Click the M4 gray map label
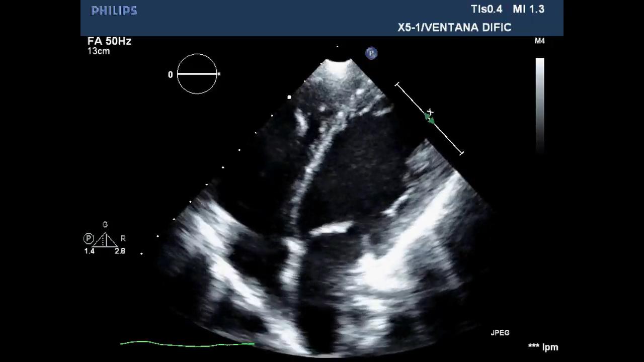Image resolution: width=644 pixels, height=362 pixels. [x=539, y=41]
